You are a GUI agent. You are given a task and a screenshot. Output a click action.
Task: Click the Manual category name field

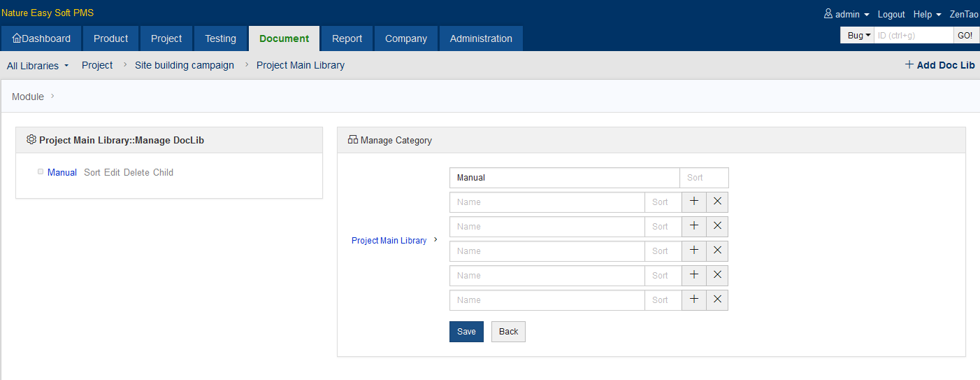(x=564, y=178)
